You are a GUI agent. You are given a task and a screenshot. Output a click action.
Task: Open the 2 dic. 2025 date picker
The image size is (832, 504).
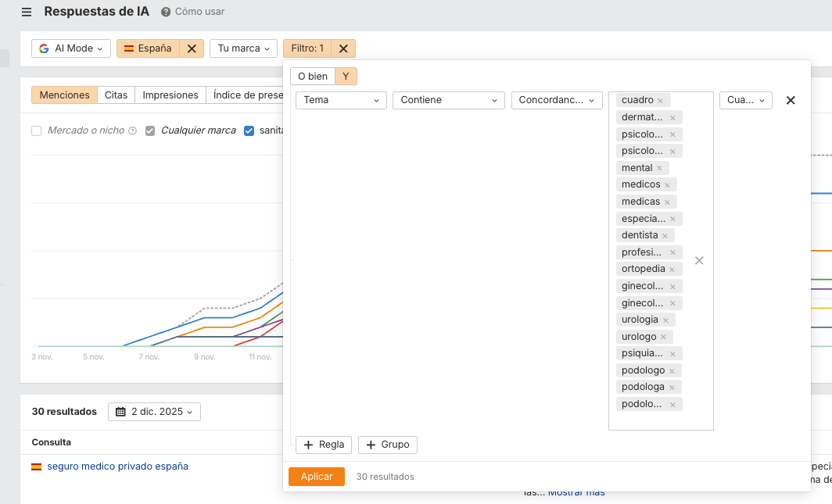pyautogui.click(x=154, y=412)
